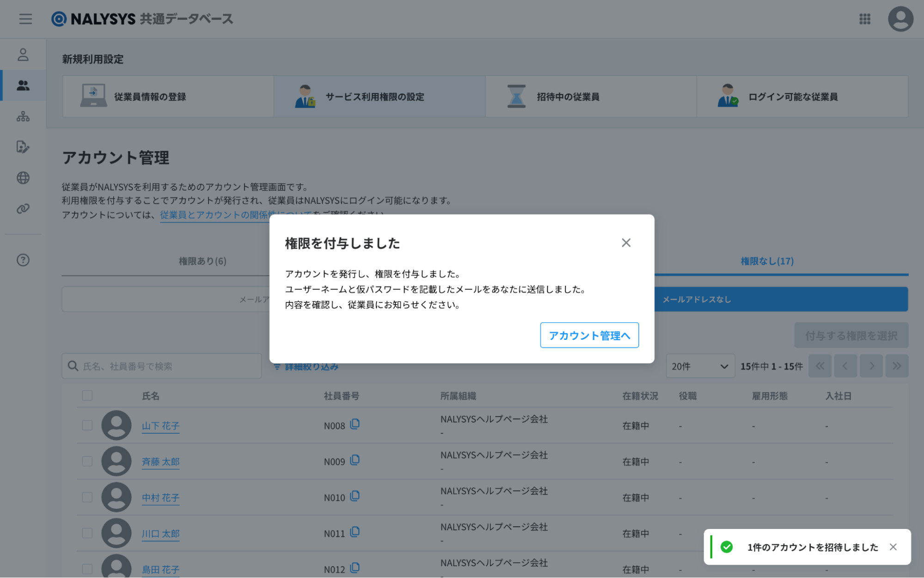
Task: Copy employee number N008
Action: pyautogui.click(x=355, y=424)
